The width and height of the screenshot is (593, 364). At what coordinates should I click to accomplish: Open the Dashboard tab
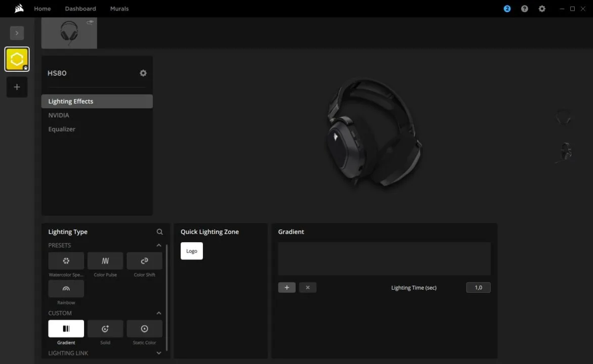[x=80, y=9]
